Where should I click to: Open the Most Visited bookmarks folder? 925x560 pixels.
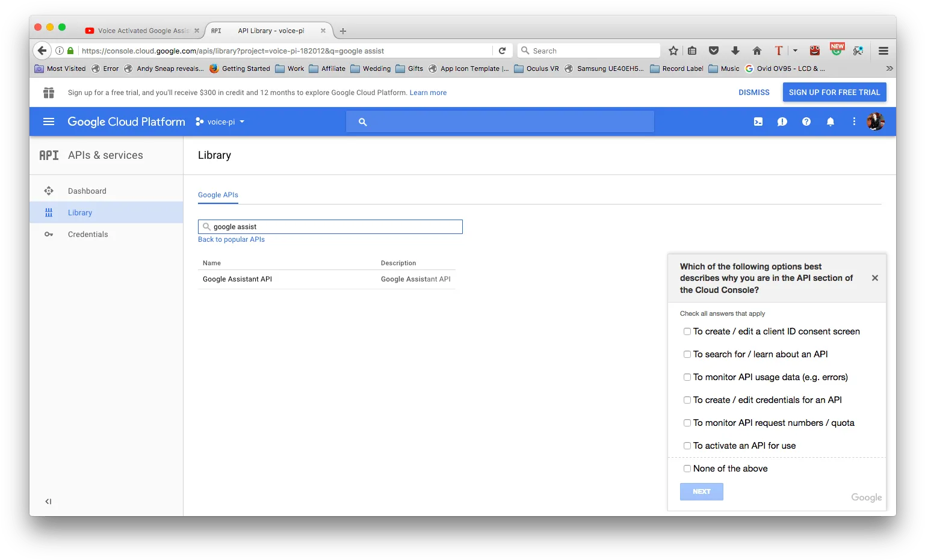pos(60,69)
